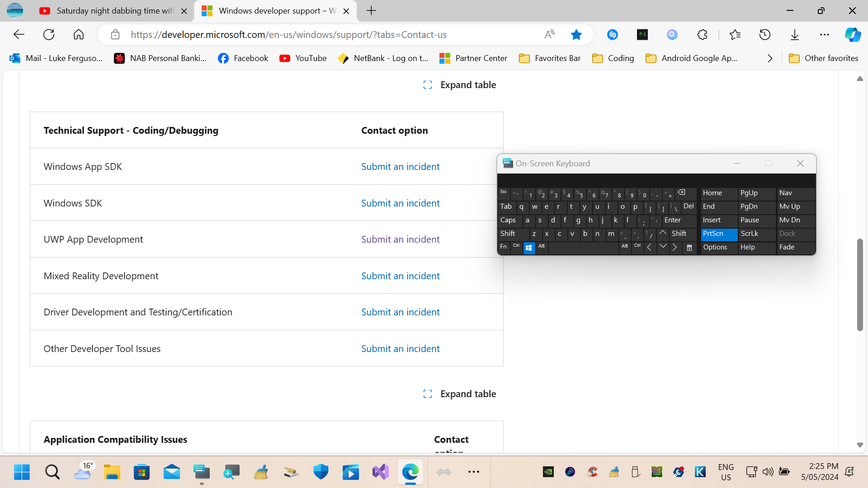Viewport: 868px width, 488px height.
Task: Click the address bar URL
Action: [288, 35]
